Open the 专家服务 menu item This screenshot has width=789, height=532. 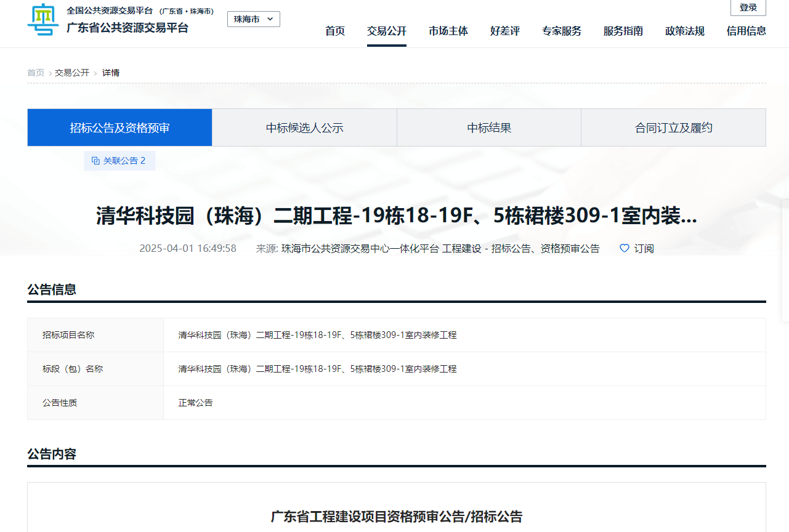click(x=561, y=31)
